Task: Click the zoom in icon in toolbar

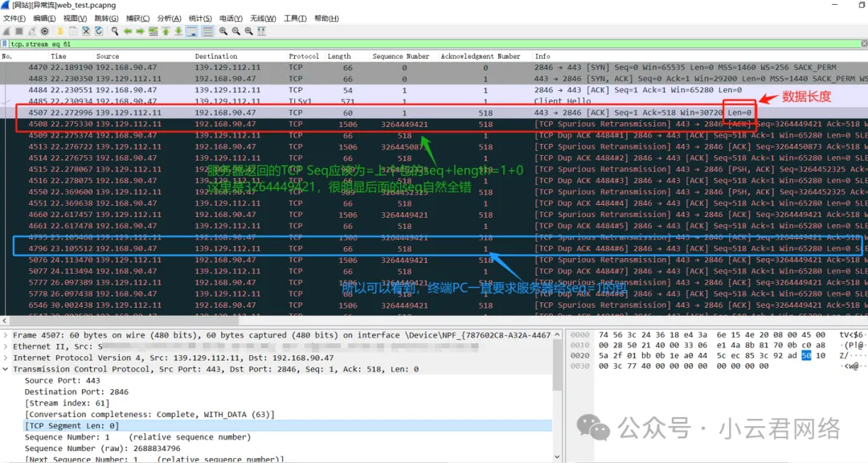Action: coord(223,31)
